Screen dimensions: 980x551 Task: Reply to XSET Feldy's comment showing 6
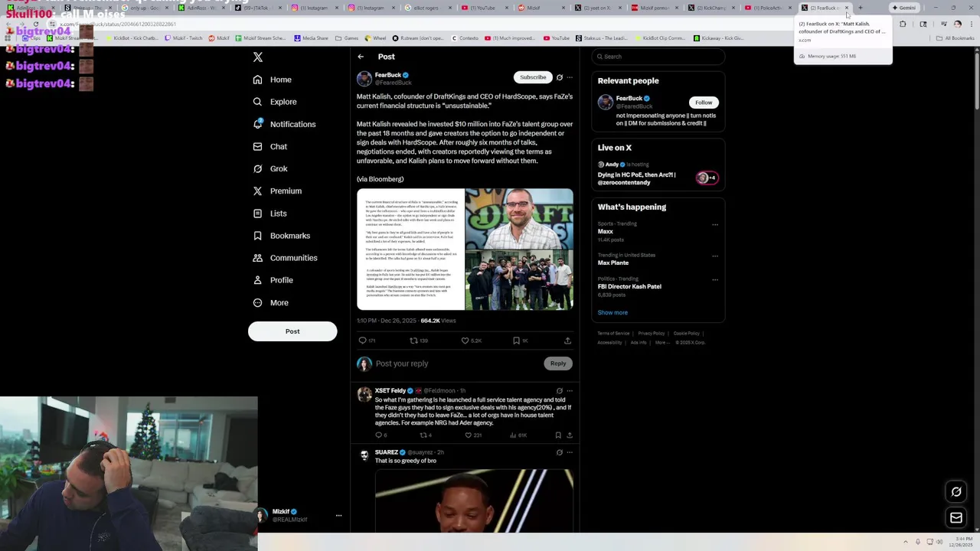click(381, 435)
